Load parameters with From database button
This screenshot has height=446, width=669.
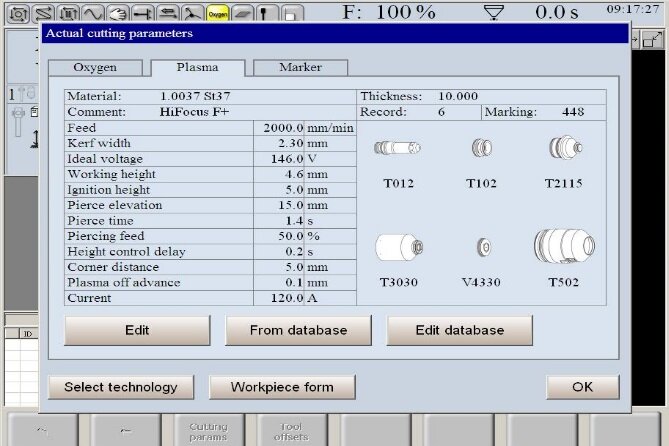[x=298, y=330]
